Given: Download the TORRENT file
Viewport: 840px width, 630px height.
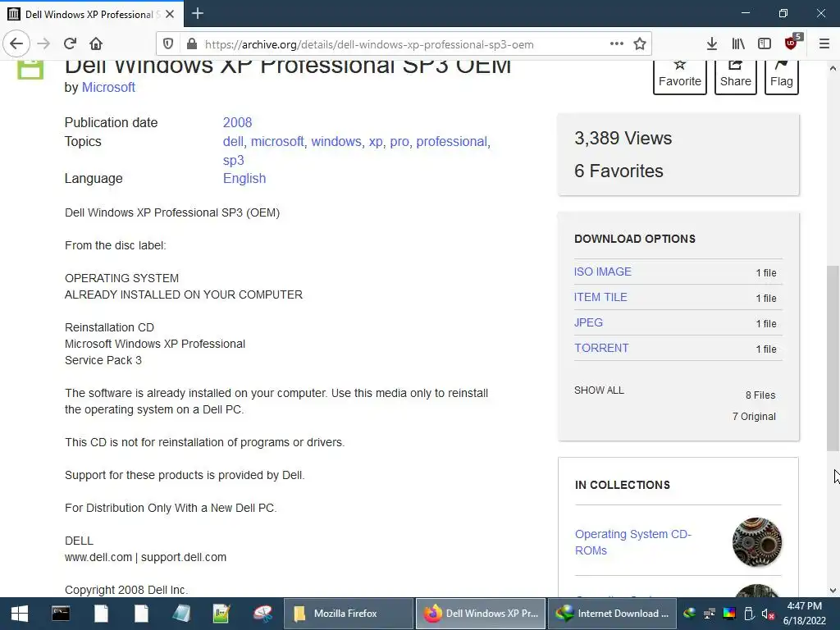Looking at the screenshot, I should tap(601, 348).
